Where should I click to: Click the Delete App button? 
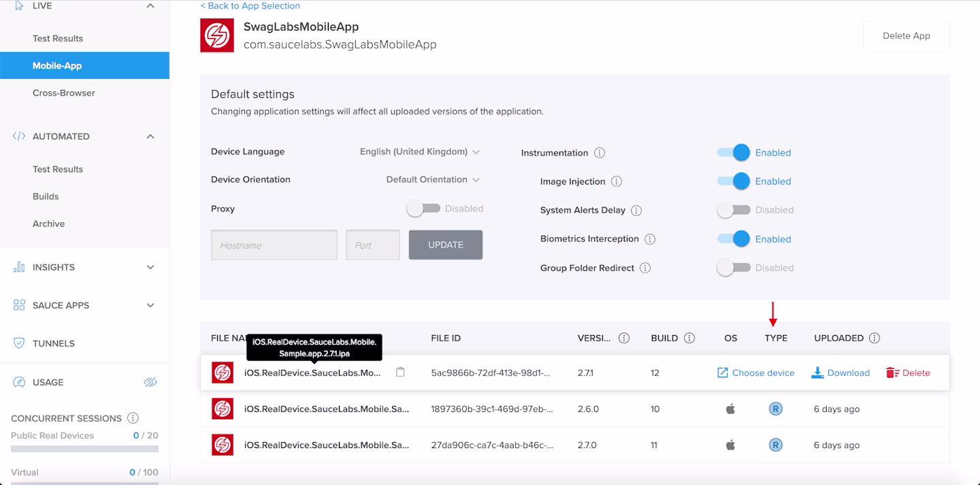[906, 35]
